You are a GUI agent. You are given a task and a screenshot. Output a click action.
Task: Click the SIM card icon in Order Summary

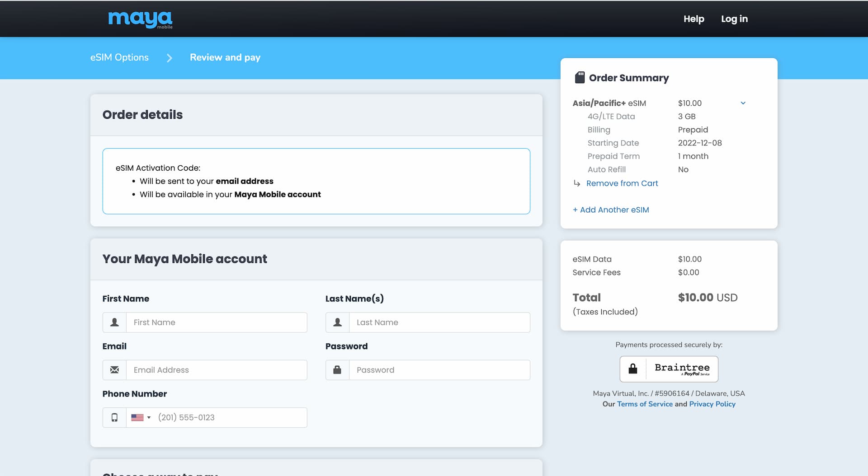[x=580, y=78]
